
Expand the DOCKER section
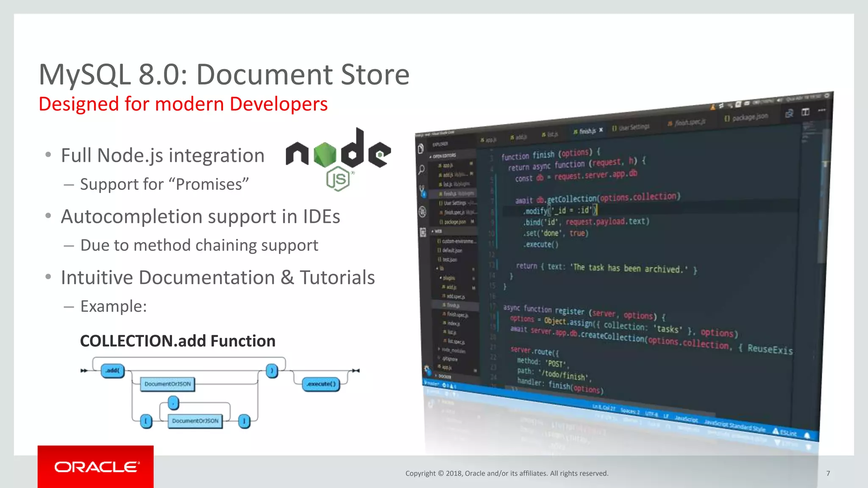tap(443, 376)
